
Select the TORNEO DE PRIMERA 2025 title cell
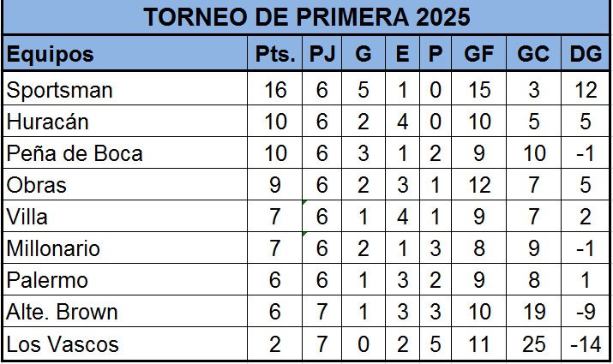click(x=307, y=17)
